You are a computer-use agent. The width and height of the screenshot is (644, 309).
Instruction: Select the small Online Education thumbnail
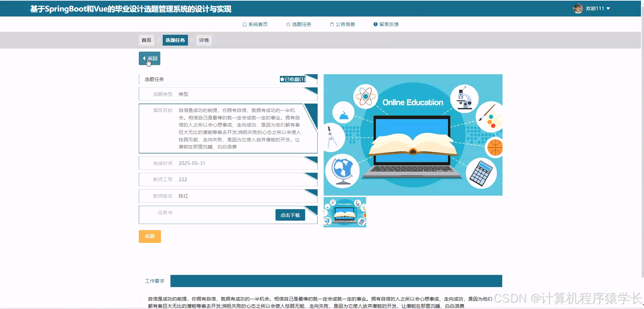(x=345, y=212)
